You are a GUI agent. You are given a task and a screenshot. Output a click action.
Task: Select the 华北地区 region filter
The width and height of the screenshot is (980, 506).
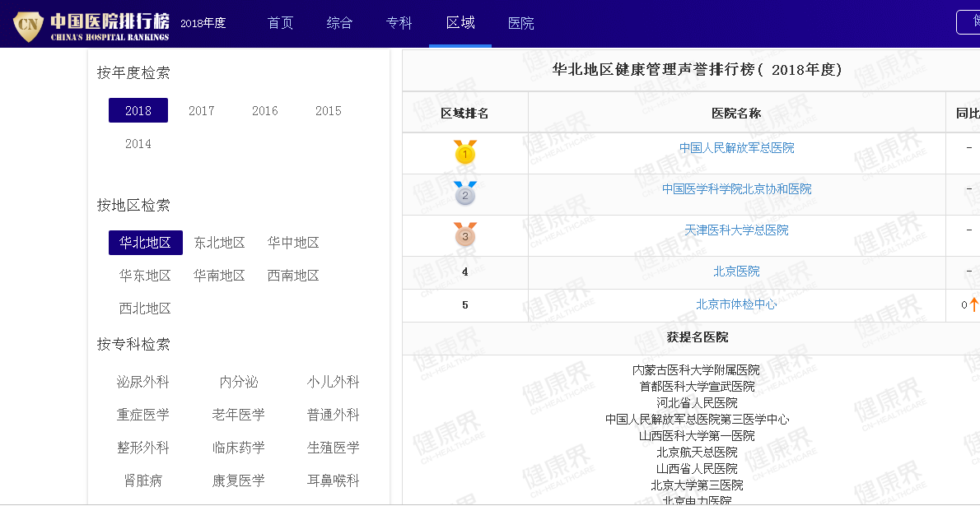146,243
